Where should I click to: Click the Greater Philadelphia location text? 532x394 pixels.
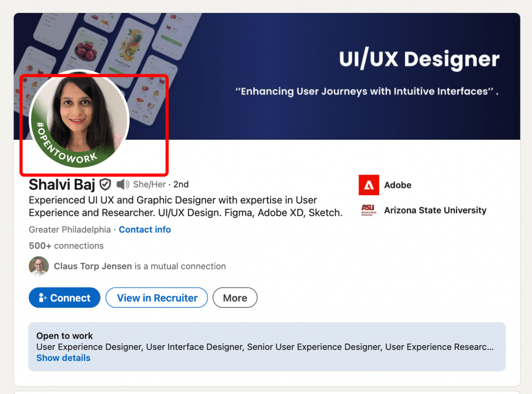click(x=70, y=229)
